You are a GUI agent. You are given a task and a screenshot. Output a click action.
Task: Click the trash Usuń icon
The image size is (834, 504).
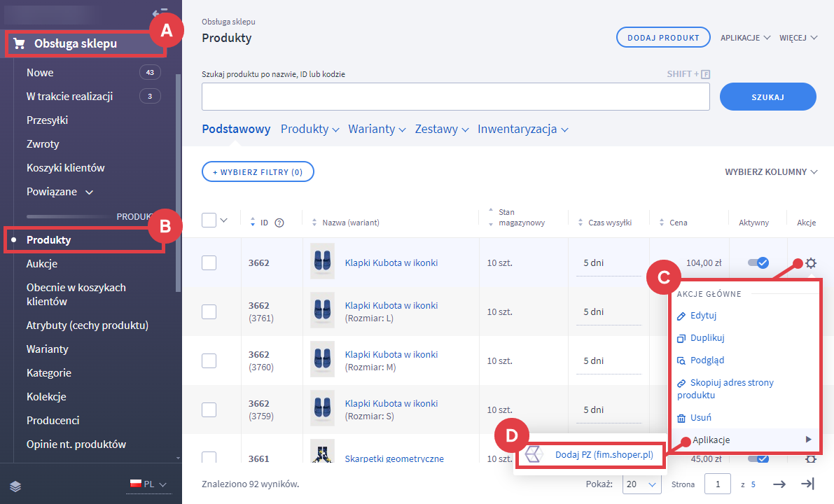(x=681, y=418)
